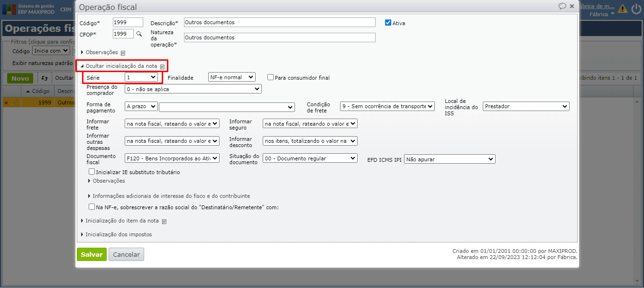644x288 pixels.
Task: Enable Inicializar IE substituto tributário
Action: 92,172
